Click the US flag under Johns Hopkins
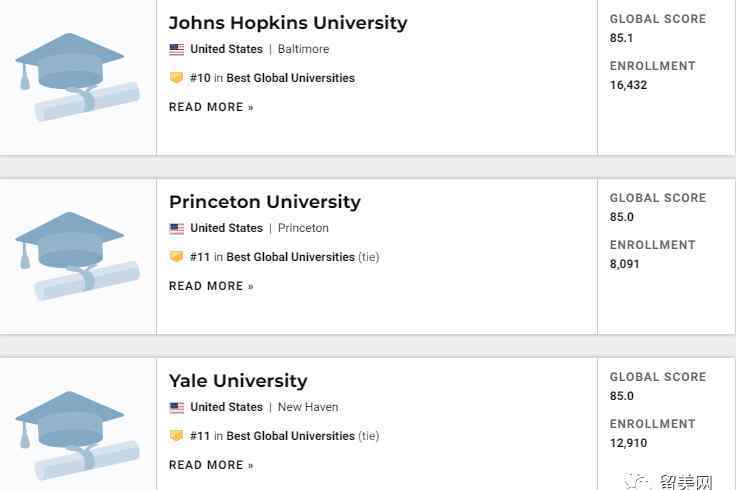This screenshot has height=490, width=736. point(176,49)
